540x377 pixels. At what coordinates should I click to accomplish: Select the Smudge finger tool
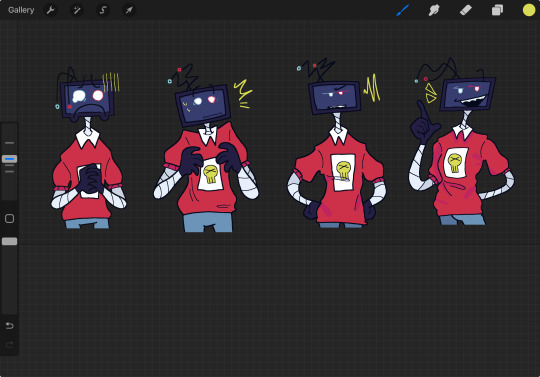pyautogui.click(x=434, y=10)
